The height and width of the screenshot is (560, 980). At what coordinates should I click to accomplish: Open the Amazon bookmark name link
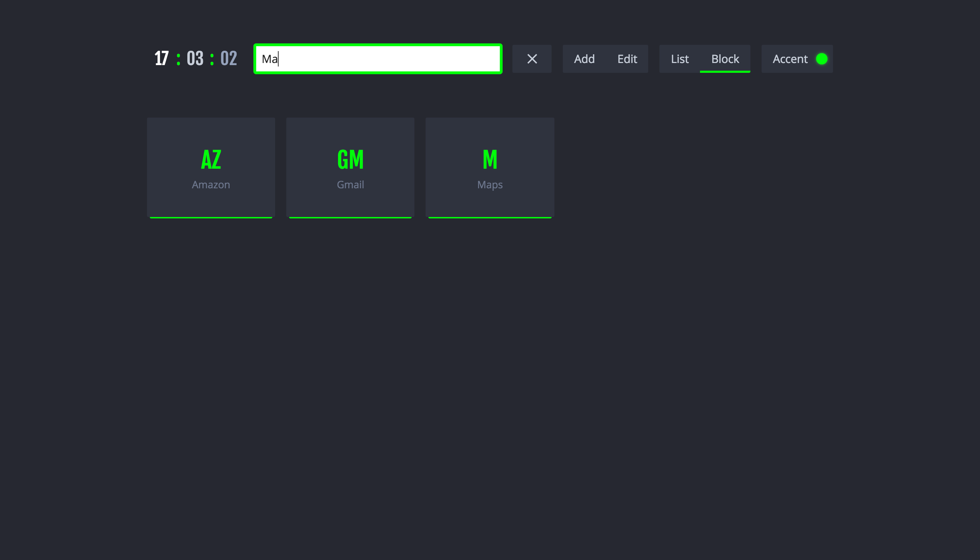click(211, 184)
